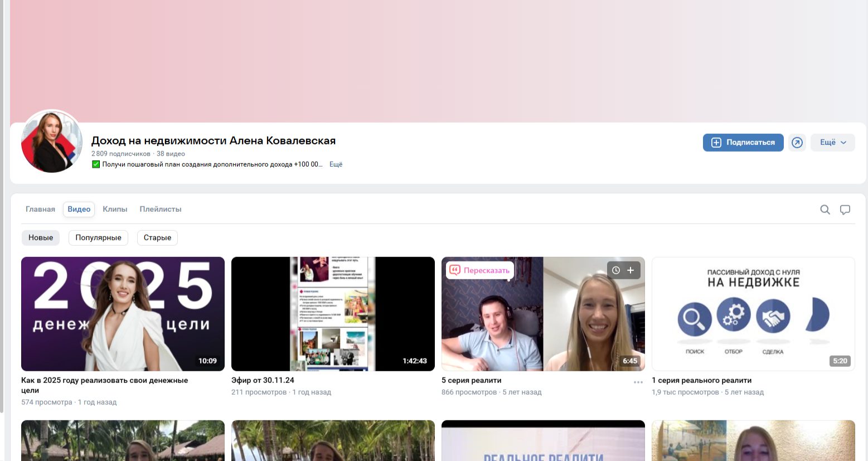Click '866 просмотров · 5 лет назад' text
Screen dimensions: 868x461
[491, 392]
